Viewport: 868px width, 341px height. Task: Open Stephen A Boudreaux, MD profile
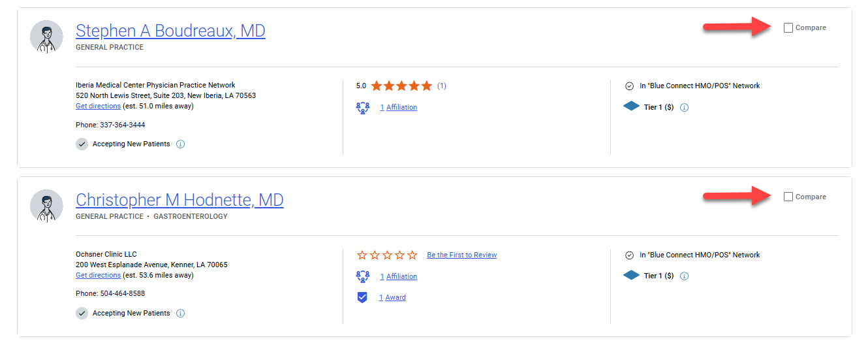coord(170,31)
